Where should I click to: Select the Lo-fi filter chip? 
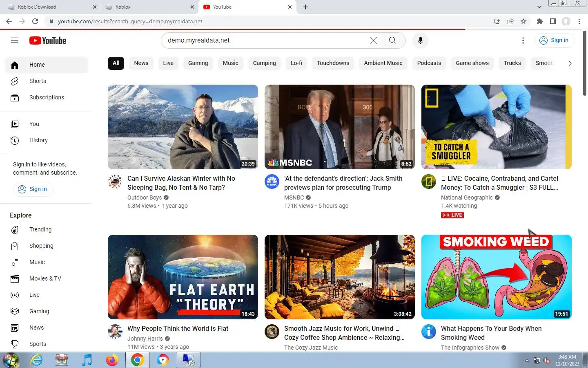click(x=296, y=63)
